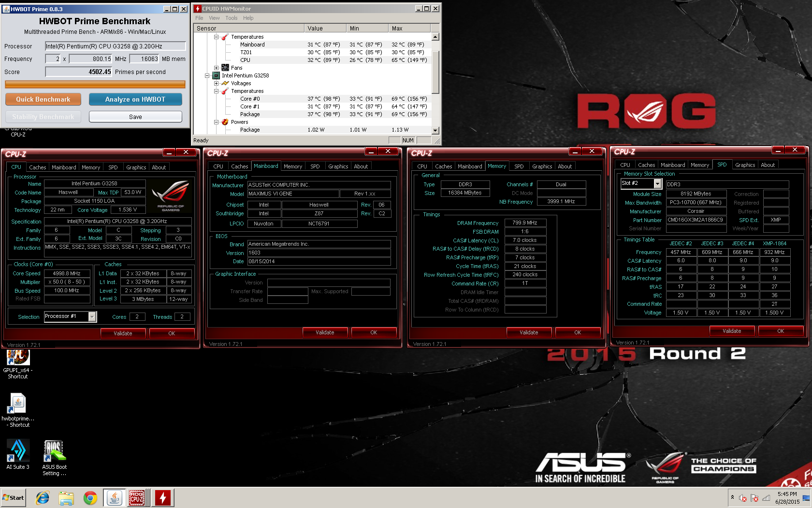This screenshot has height=508, width=812.
Task: Click the Score field showing 4502.45
Action: pyautogui.click(x=79, y=72)
